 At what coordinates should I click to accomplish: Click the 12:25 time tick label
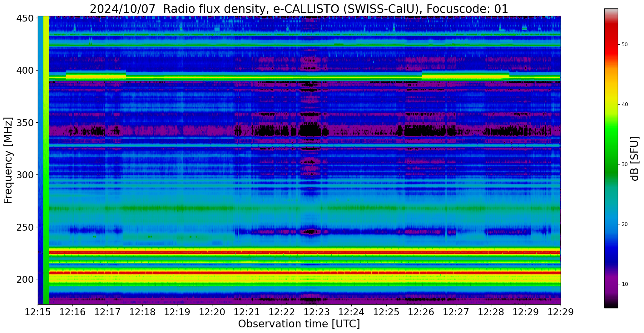[386, 312]
